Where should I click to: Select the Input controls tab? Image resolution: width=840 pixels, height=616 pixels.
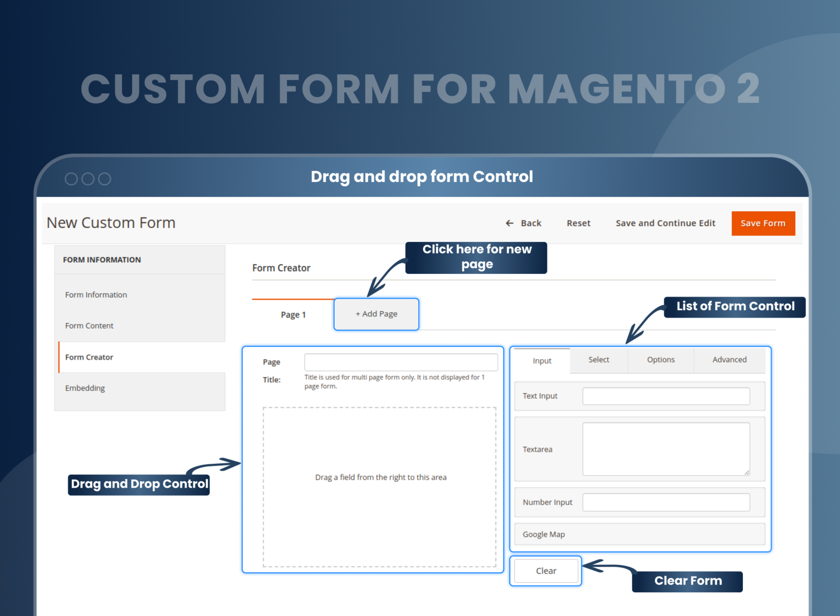point(542,360)
